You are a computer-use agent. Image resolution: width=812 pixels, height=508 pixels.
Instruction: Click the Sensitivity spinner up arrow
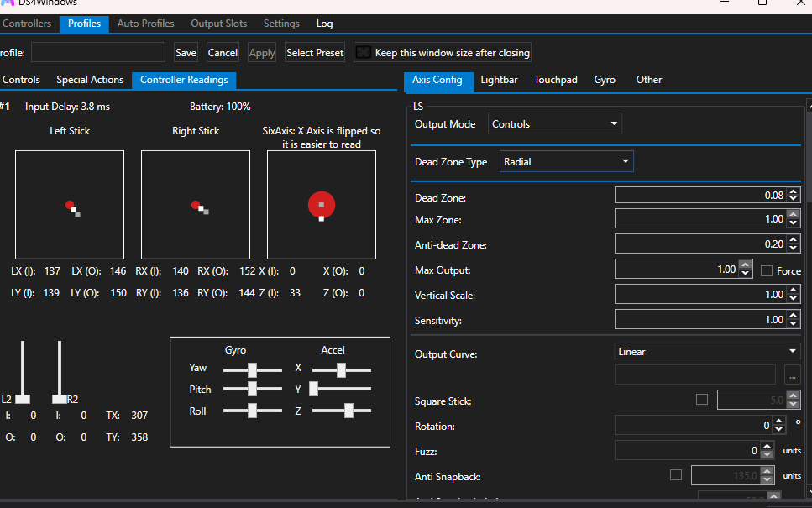[794, 316]
